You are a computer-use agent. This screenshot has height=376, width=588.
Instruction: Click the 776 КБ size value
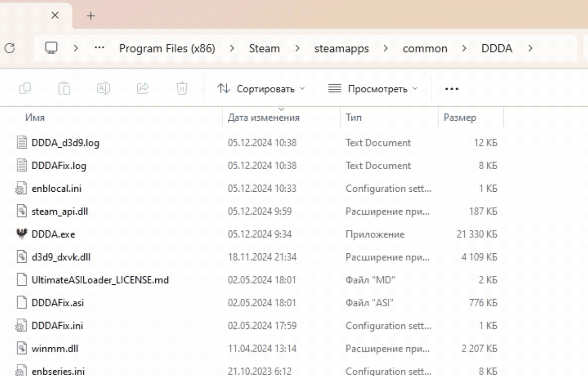tap(483, 303)
